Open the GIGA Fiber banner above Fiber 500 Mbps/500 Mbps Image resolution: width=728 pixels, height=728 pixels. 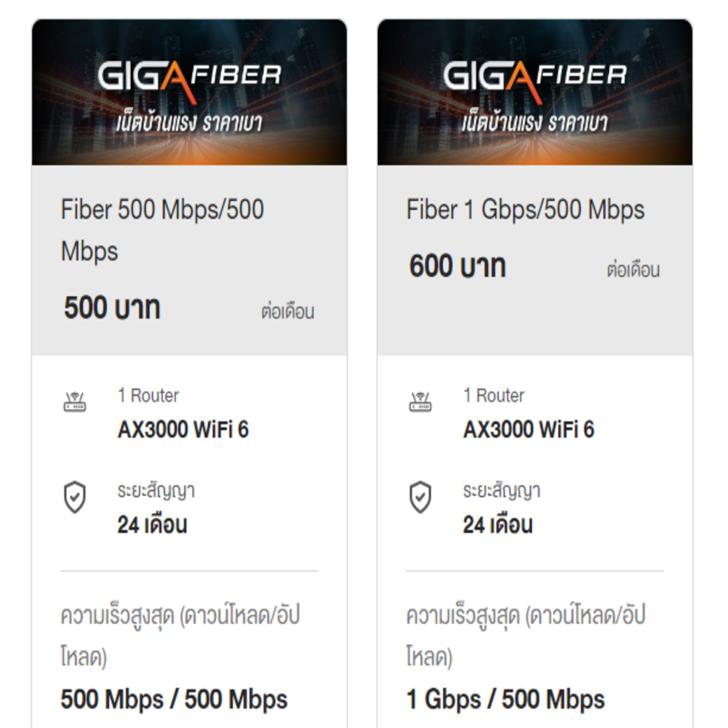pyautogui.click(x=189, y=92)
